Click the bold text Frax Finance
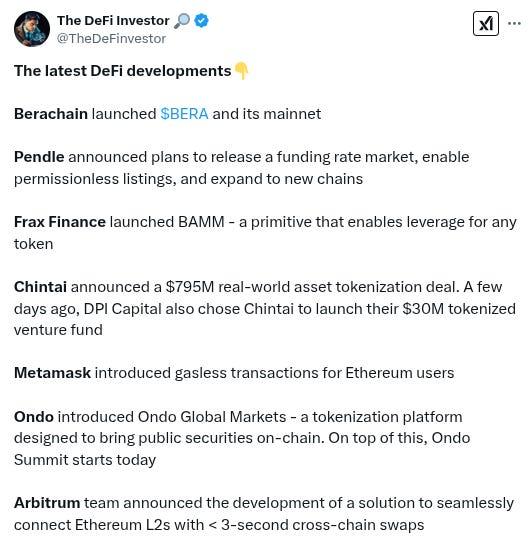530x545 pixels. (60, 222)
